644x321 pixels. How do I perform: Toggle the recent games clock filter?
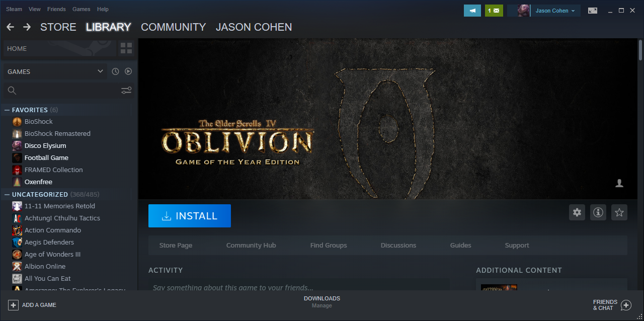click(x=115, y=71)
